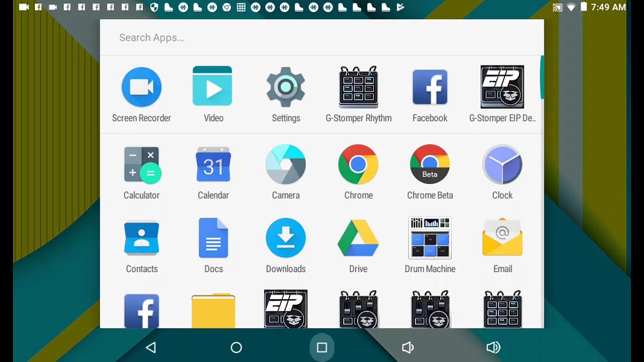Tap the shield notification icon
The height and width of the screenshot is (362, 644).
coord(154,7)
